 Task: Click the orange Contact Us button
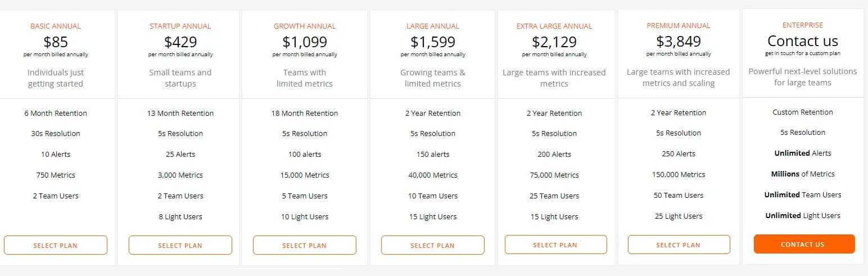803,244
